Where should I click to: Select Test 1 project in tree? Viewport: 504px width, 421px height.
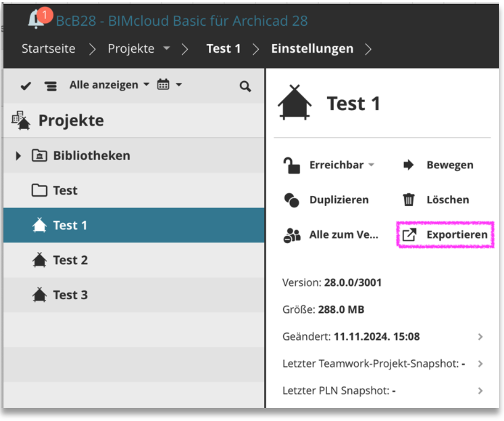pos(134,225)
